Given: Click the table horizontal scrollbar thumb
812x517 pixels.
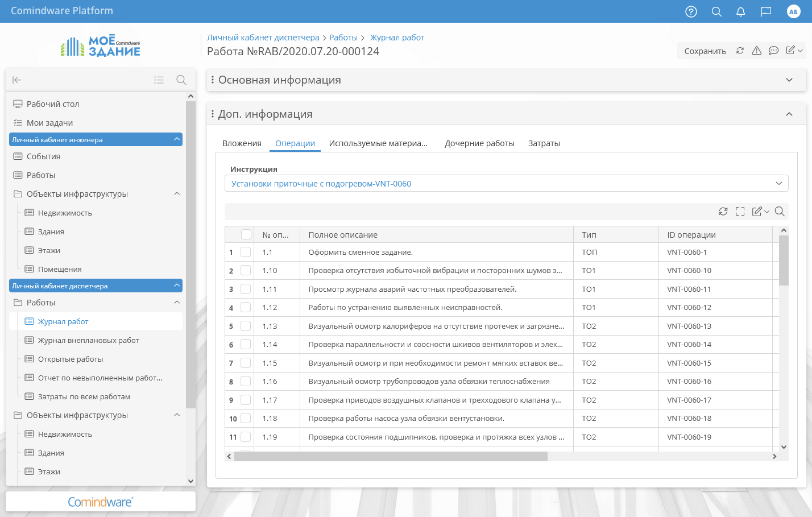Looking at the screenshot, I should pos(391,456).
